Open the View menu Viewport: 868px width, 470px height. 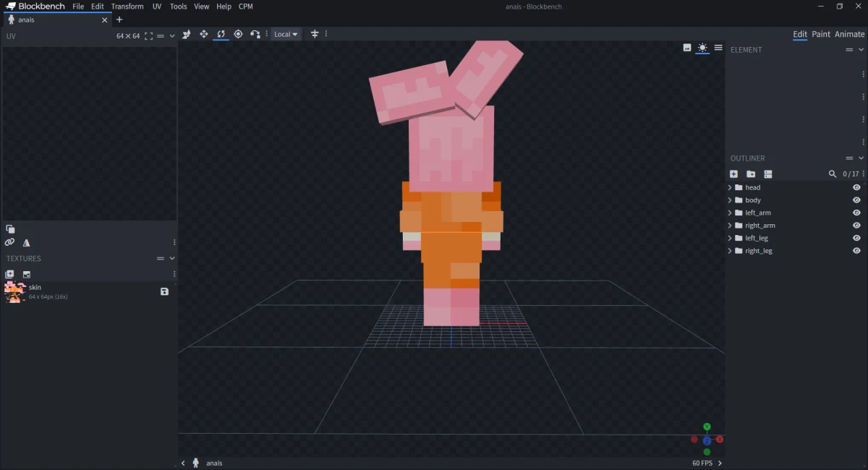coord(202,7)
